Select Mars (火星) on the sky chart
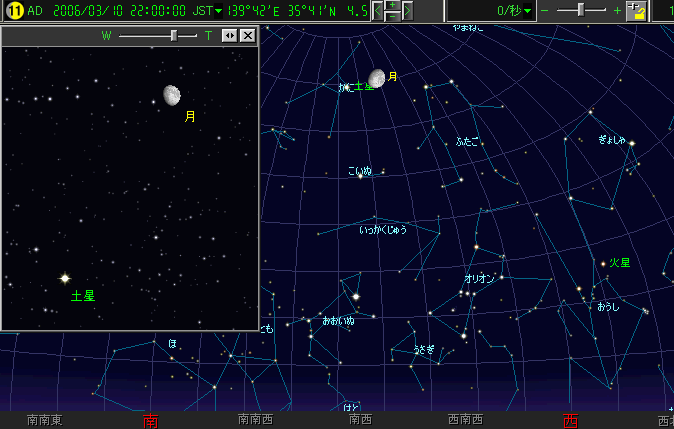The height and width of the screenshot is (429, 674). 603,263
